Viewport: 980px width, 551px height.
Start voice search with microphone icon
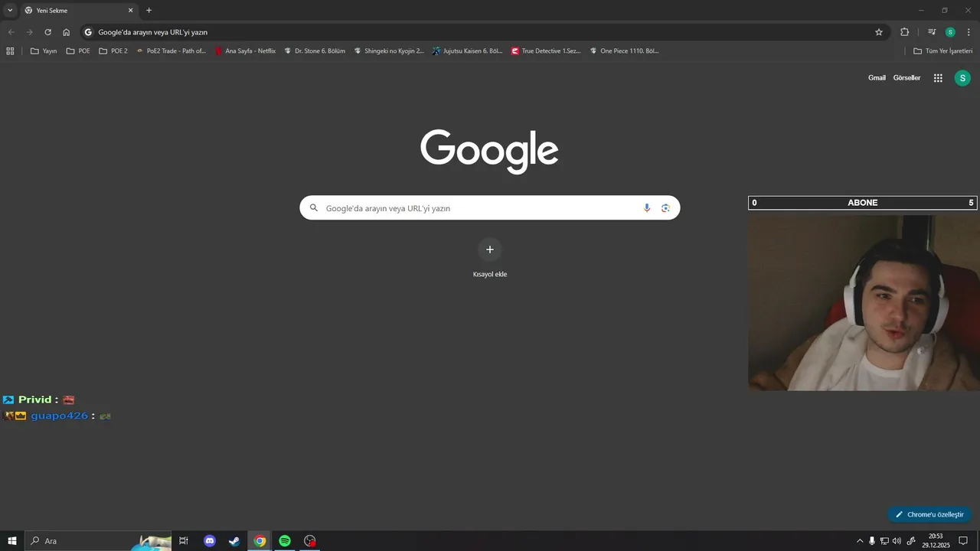click(647, 208)
